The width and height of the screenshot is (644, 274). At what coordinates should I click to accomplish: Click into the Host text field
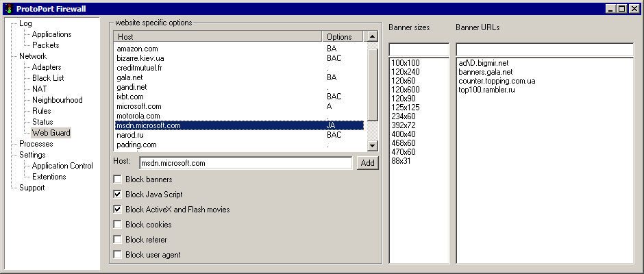[x=245, y=163]
